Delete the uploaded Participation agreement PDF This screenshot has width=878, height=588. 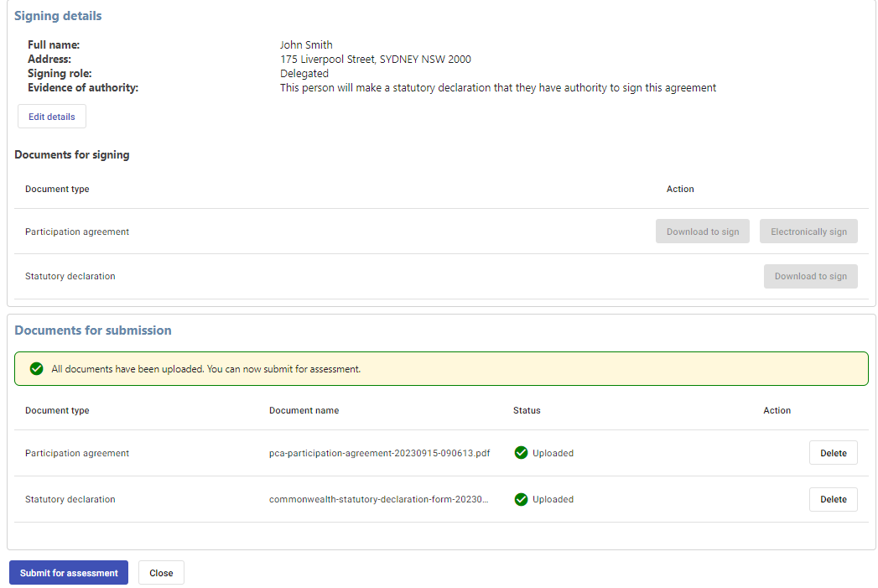click(x=833, y=453)
